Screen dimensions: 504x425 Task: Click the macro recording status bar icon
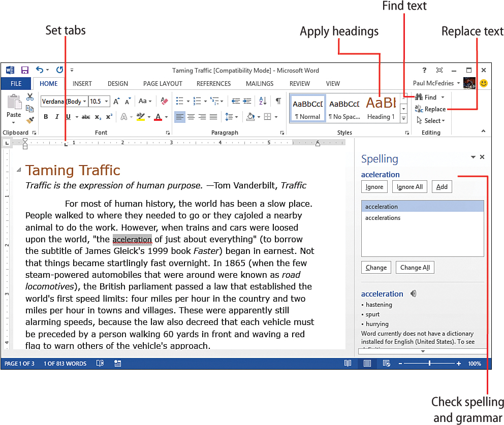pos(118,364)
